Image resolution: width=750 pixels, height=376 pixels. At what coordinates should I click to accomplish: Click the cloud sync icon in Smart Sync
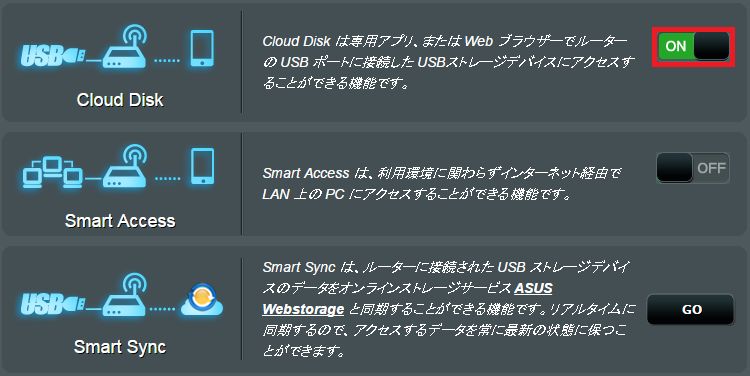coord(202,300)
